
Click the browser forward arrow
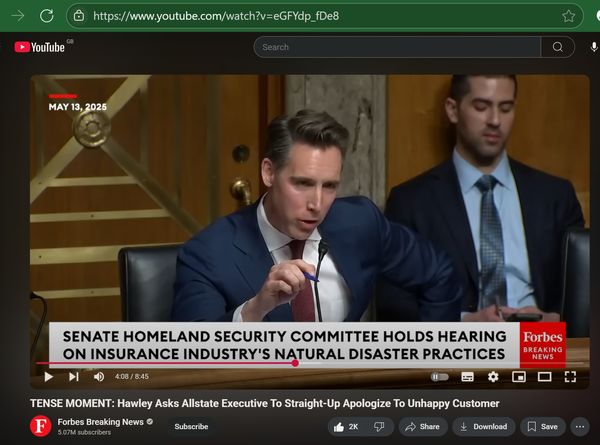coord(18,16)
